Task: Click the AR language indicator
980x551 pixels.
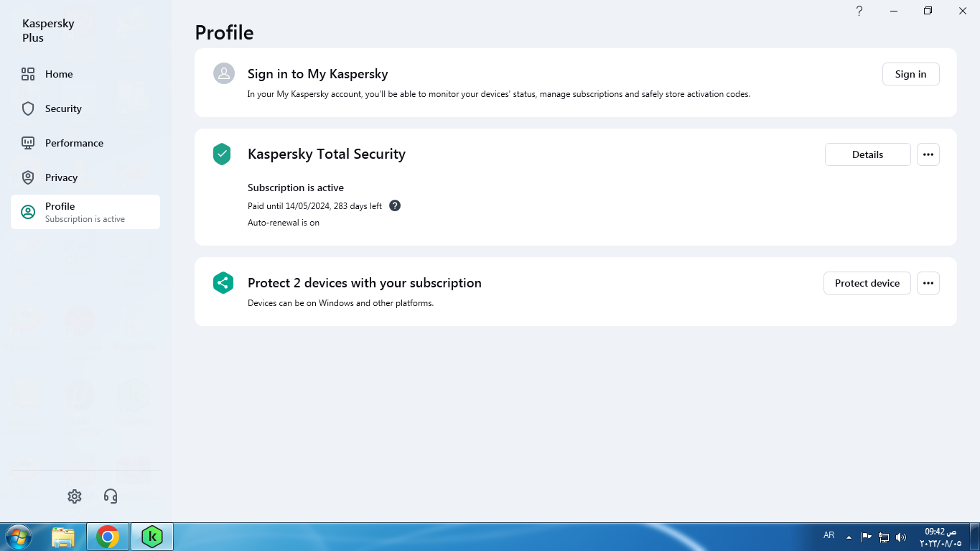Action: (x=829, y=536)
